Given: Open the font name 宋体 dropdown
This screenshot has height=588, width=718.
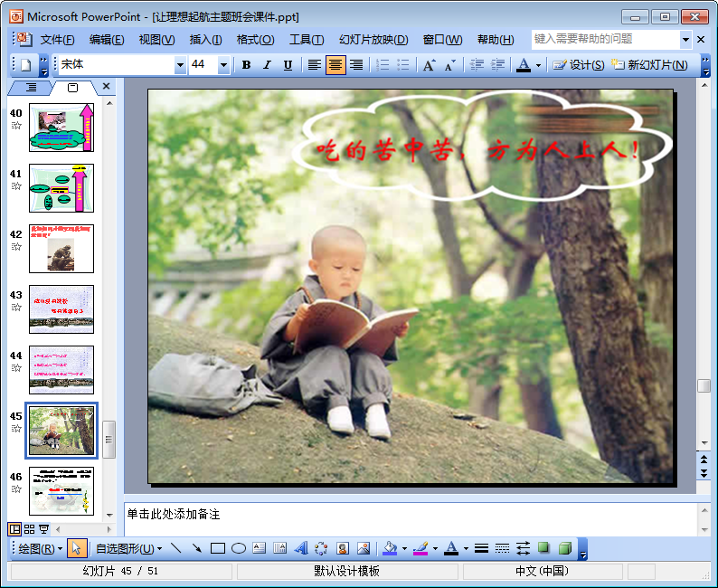Looking at the screenshot, I should click(181, 65).
